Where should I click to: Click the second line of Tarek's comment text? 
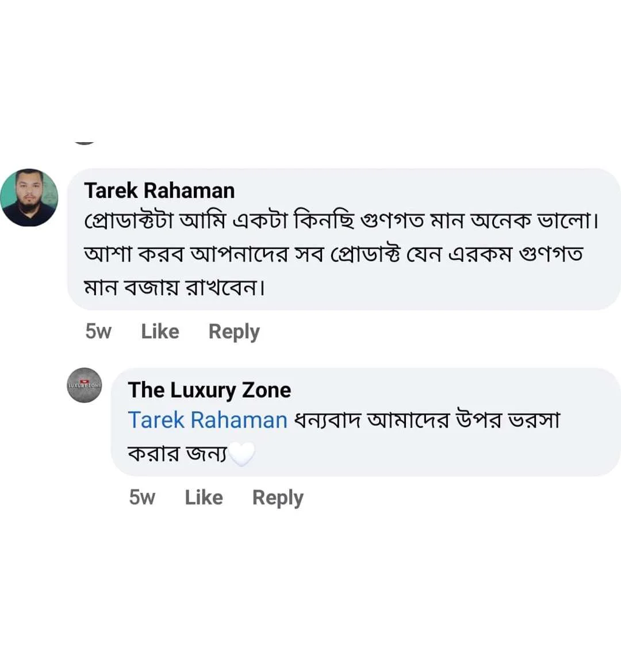333,254
